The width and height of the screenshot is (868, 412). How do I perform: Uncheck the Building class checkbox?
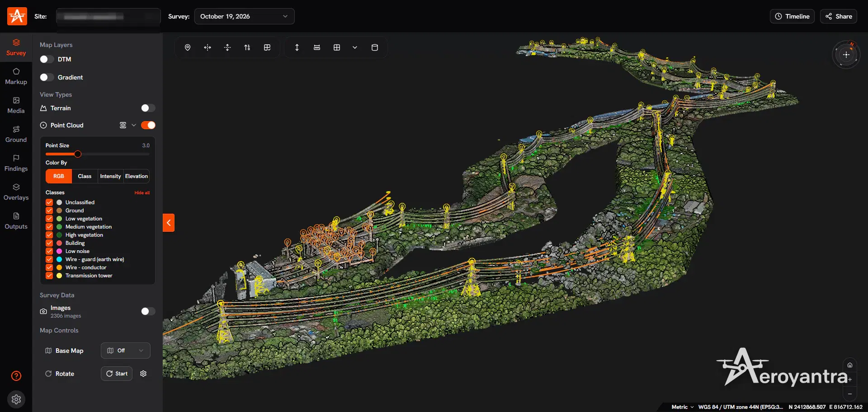click(x=49, y=243)
